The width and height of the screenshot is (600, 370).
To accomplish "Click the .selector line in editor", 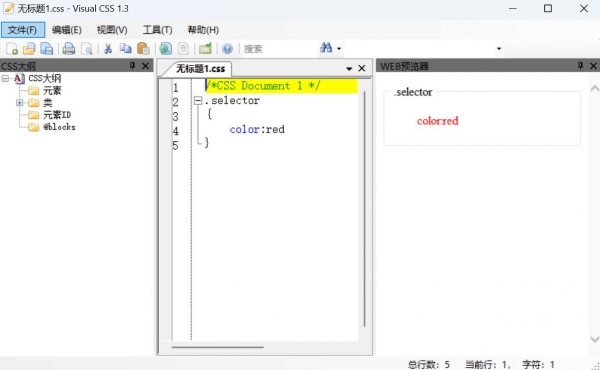I will pos(232,101).
